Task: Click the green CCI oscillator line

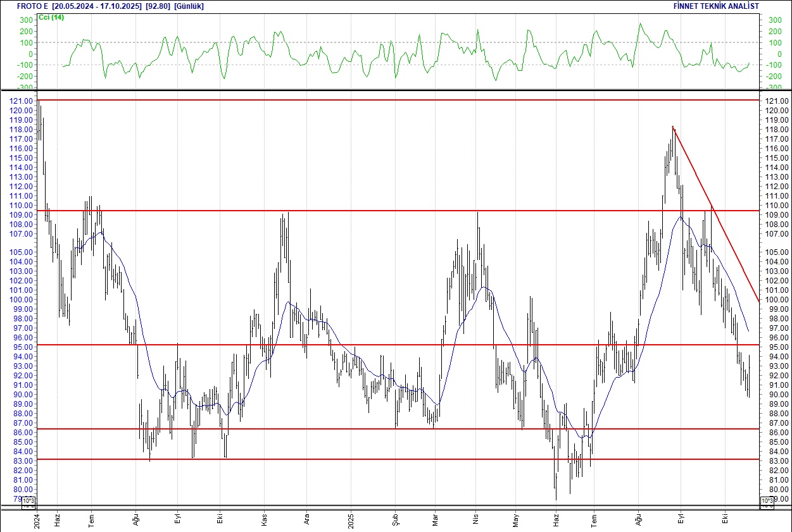Action: pyautogui.click(x=641, y=25)
